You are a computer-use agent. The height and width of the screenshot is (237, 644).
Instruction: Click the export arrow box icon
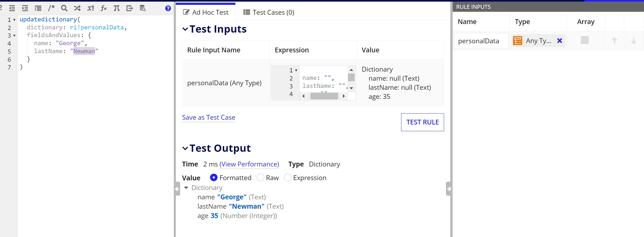tap(130, 8)
